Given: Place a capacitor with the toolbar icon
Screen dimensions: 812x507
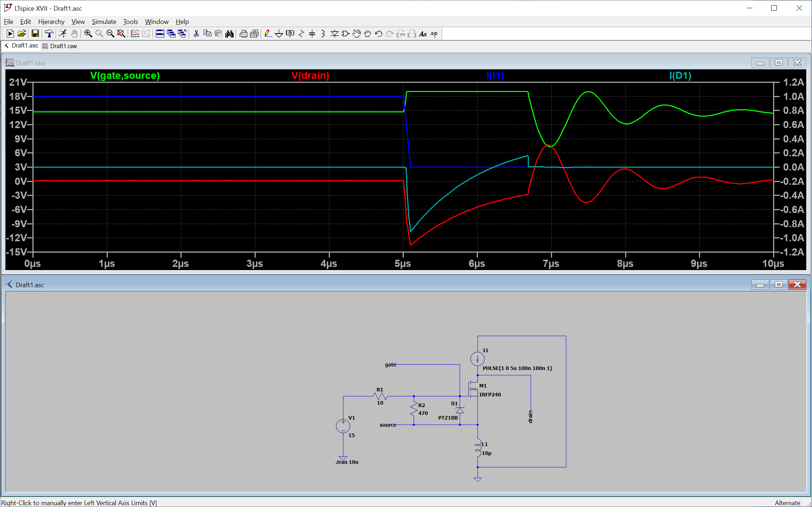Looking at the screenshot, I should (312, 34).
